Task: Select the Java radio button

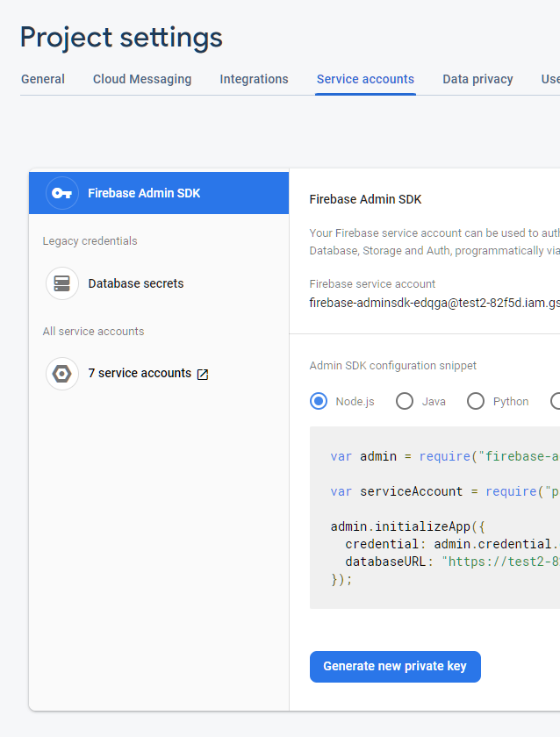Action: 405,401
